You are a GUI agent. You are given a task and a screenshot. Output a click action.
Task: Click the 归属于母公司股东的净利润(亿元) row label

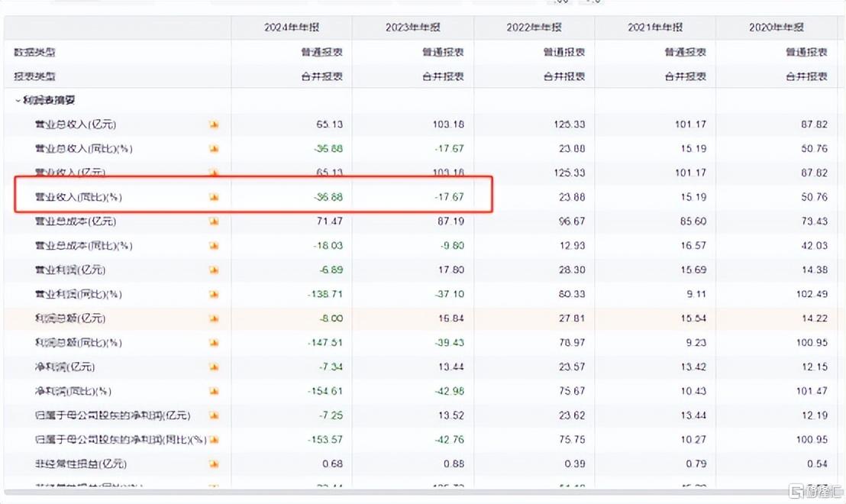click(113, 416)
